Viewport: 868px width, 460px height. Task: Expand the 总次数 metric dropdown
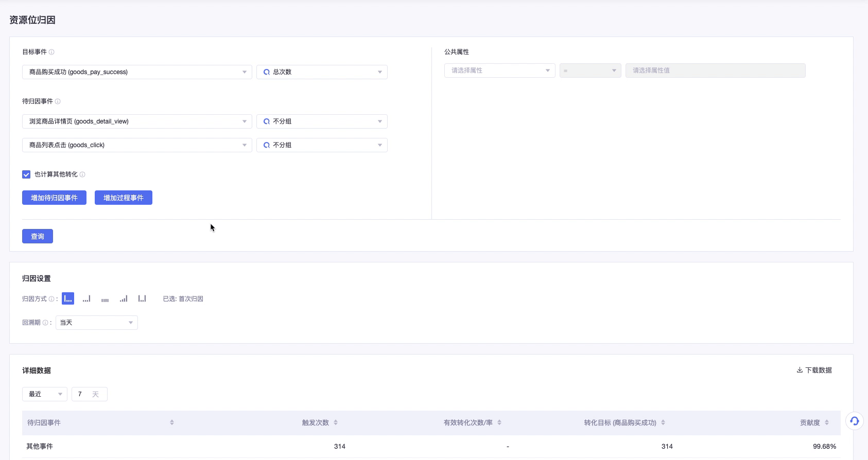322,72
